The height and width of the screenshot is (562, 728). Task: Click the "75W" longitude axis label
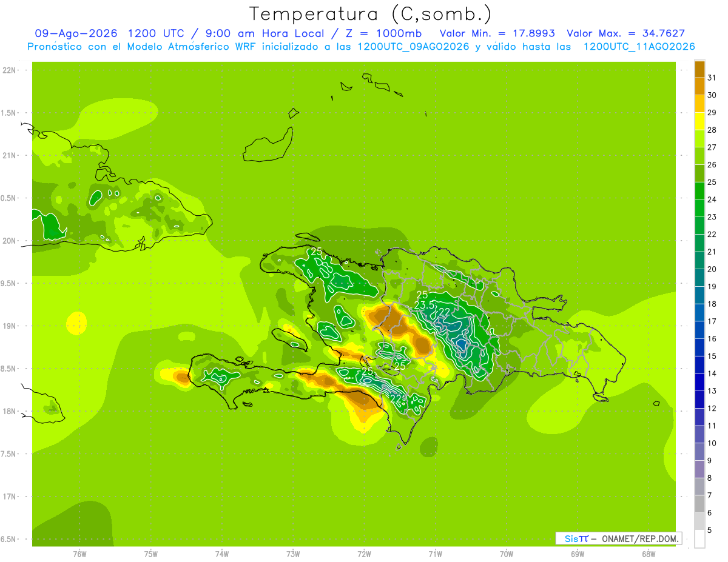point(150,554)
